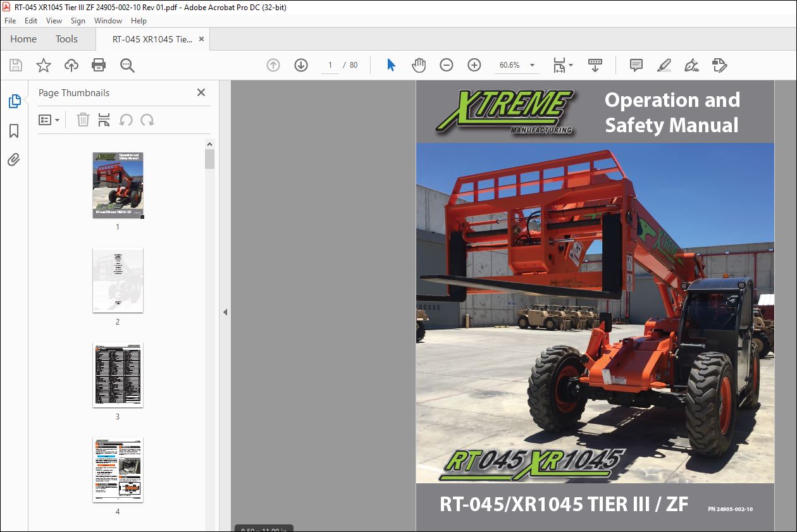The width and height of the screenshot is (797, 532).
Task: Click the thumbnails scrollbar up arrow
Action: [x=210, y=144]
